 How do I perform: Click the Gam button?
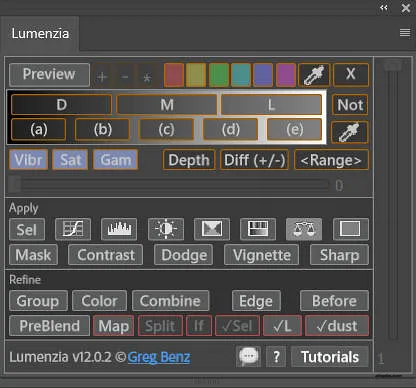coord(115,160)
